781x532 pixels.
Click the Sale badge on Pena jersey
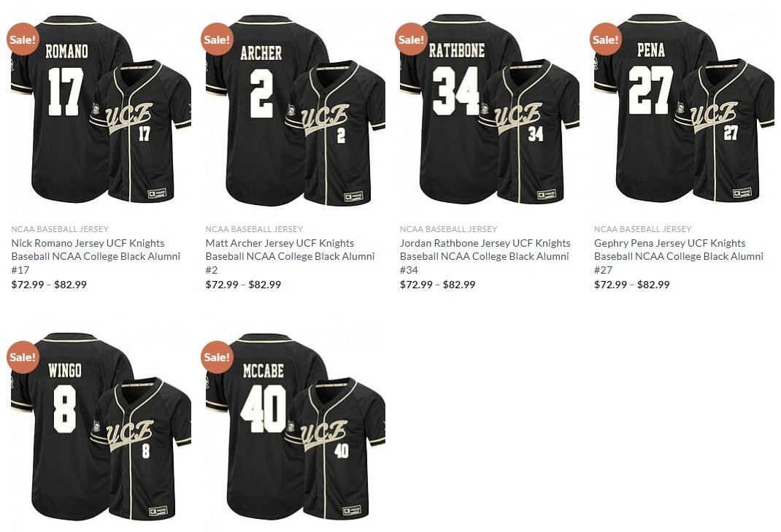click(x=606, y=39)
